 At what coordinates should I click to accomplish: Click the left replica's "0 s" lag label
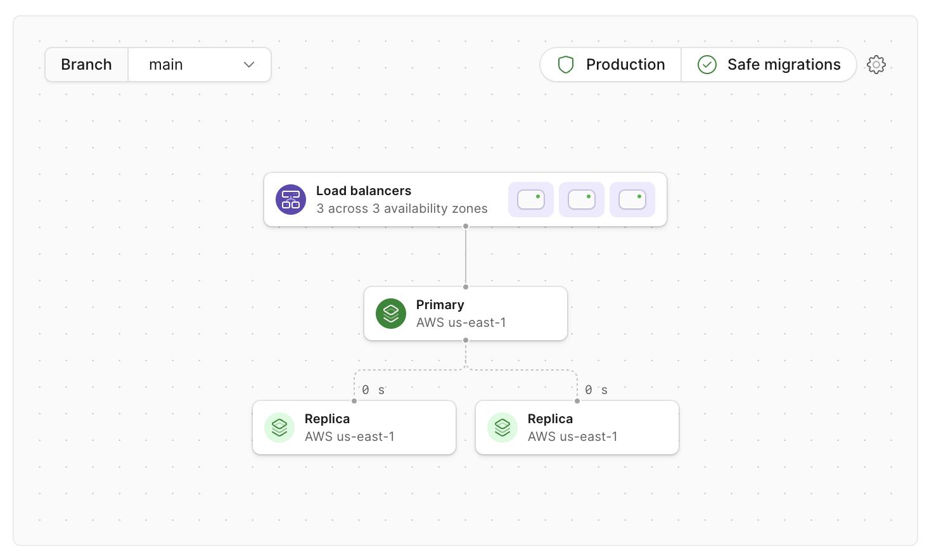(373, 390)
